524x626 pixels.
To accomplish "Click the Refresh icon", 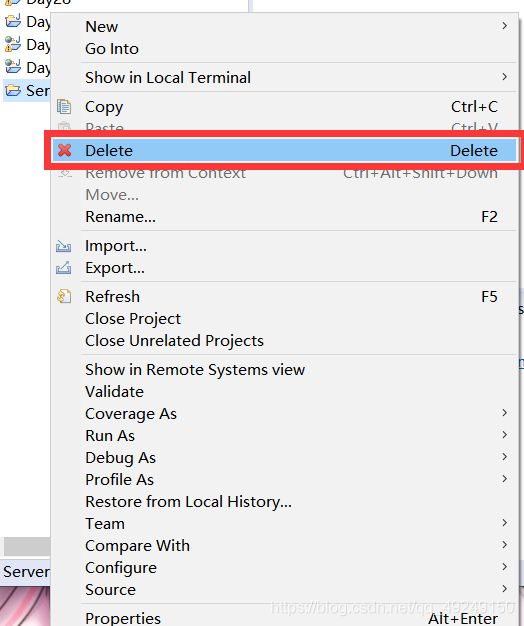I will tap(64, 296).
